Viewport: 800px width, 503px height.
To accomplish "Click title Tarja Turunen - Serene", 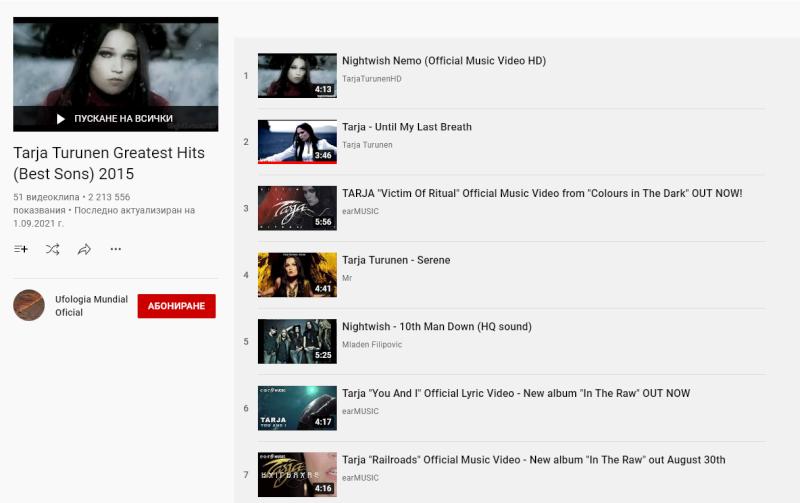I will tap(396, 260).
